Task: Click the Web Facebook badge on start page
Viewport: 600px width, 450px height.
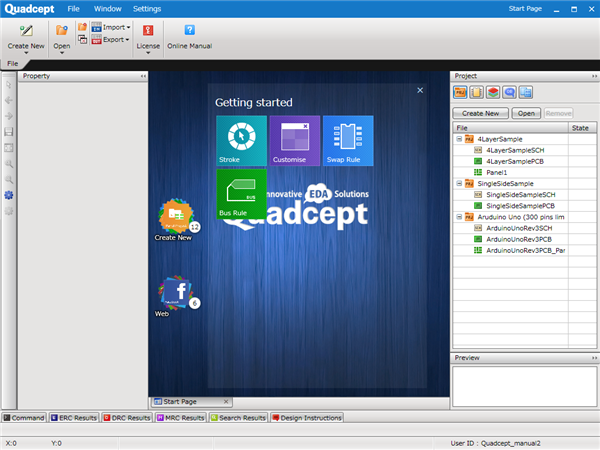Action: tap(176, 292)
